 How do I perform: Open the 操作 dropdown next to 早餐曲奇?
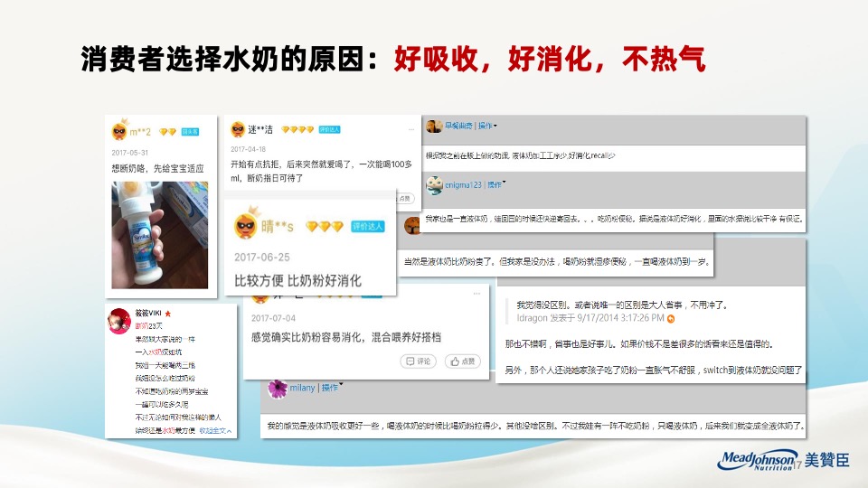pyautogui.click(x=487, y=127)
